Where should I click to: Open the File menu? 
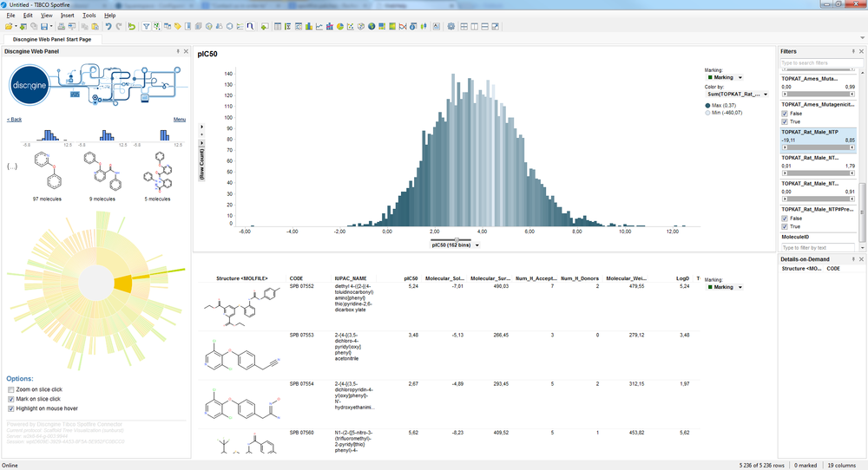pyautogui.click(x=10, y=16)
